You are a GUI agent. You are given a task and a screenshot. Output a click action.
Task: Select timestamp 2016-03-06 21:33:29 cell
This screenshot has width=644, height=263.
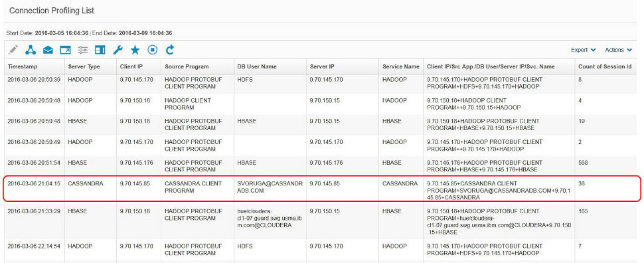34,211
